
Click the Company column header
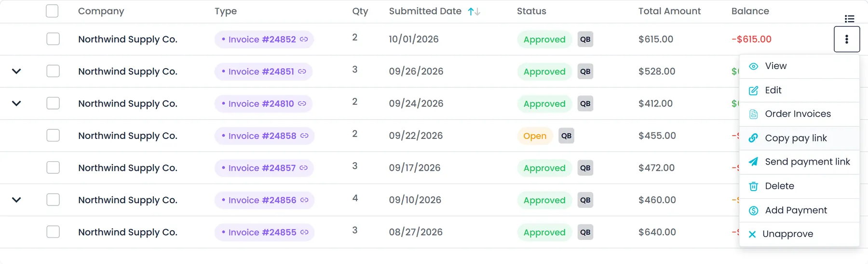pos(101,11)
